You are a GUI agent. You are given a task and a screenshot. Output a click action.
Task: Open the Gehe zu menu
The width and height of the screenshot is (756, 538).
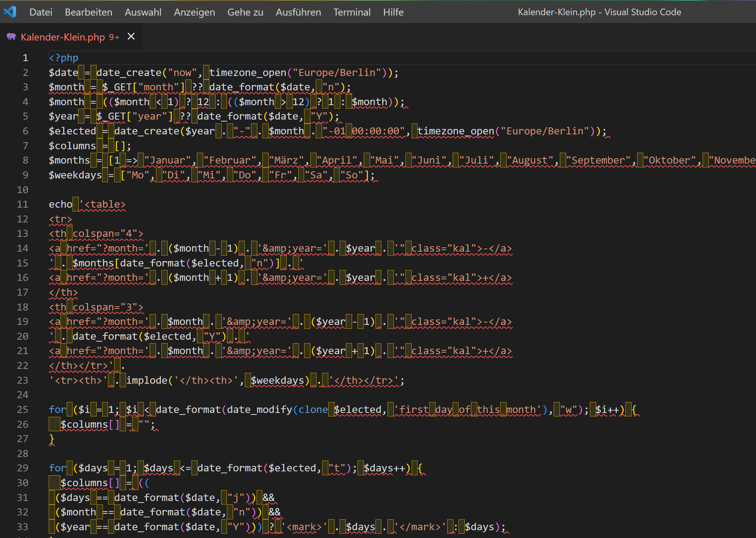245,12
